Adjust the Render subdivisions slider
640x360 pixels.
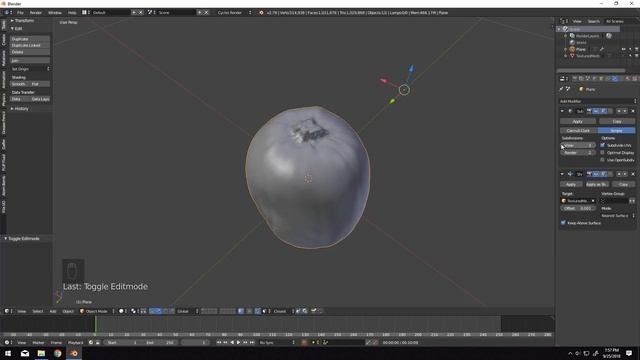[x=578, y=153]
